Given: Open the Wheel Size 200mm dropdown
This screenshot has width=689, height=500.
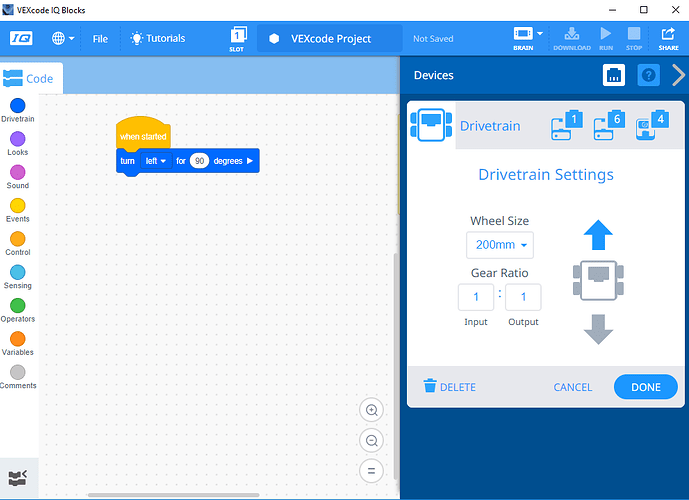Looking at the screenshot, I should [500, 245].
